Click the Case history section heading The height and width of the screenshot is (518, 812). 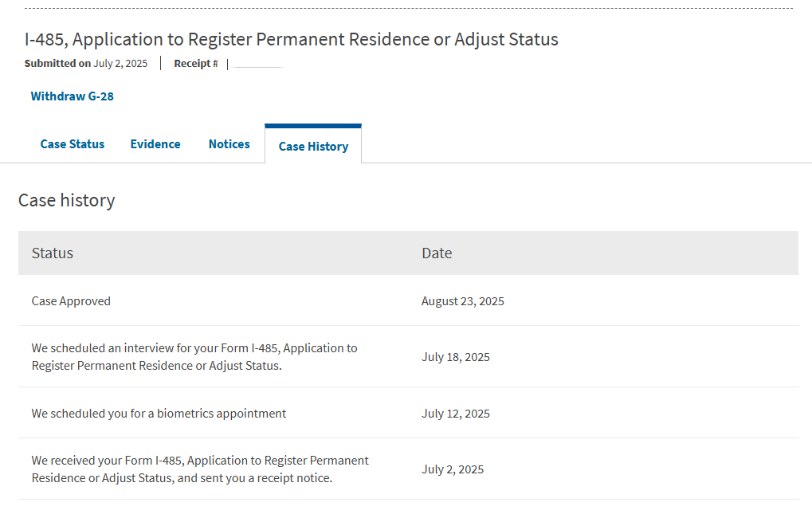click(67, 201)
